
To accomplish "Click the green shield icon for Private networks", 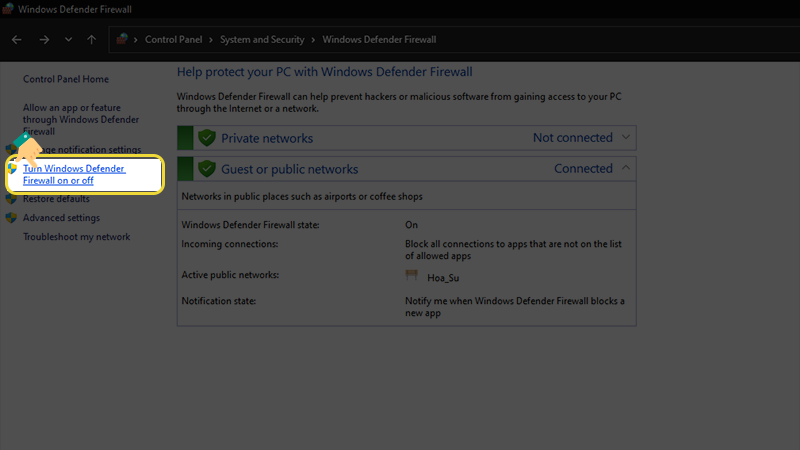I will coord(207,138).
